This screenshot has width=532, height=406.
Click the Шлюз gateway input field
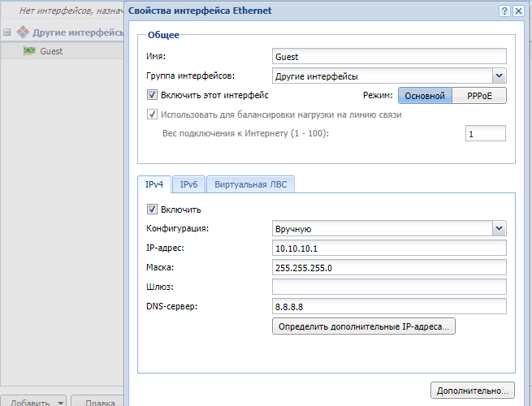click(x=389, y=287)
